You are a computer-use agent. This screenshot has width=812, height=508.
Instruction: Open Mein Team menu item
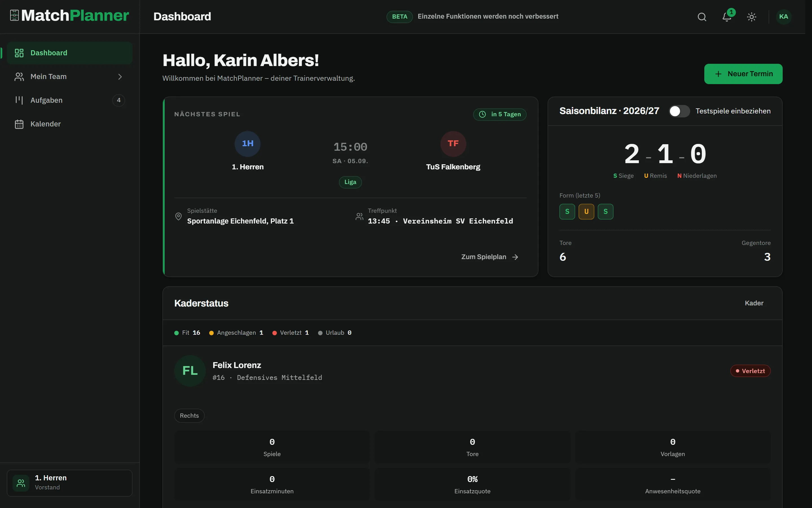pyautogui.click(x=69, y=76)
